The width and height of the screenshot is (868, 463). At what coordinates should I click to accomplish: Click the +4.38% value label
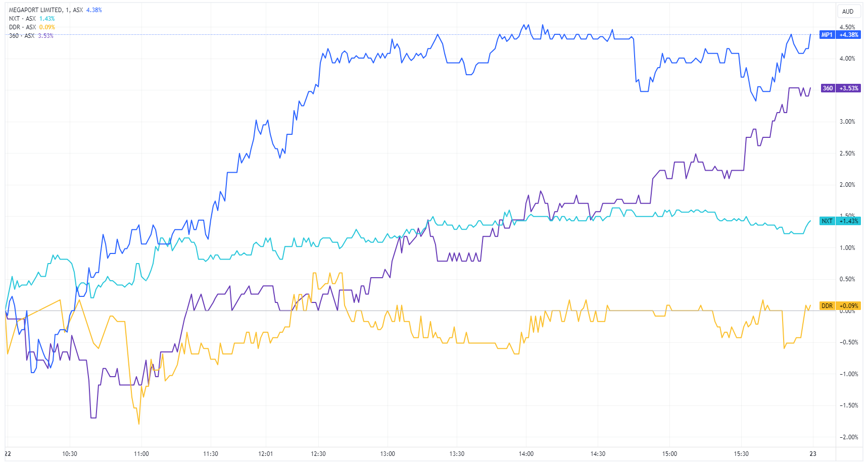click(849, 35)
